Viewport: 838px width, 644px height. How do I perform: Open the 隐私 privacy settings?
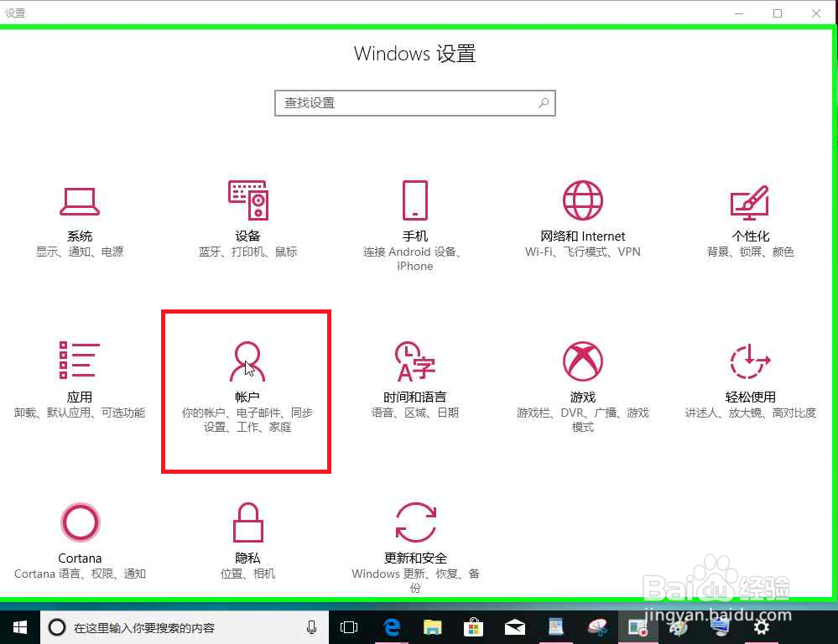click(247, 542)
